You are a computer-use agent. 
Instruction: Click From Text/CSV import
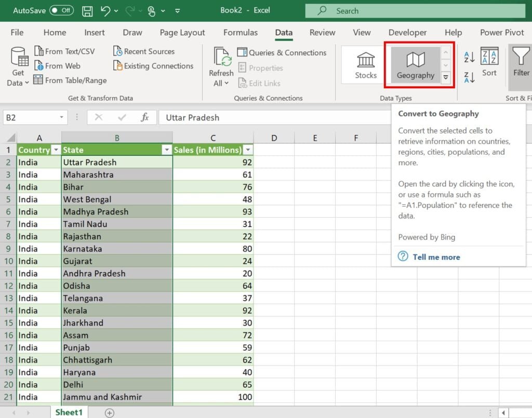(64, 51)
